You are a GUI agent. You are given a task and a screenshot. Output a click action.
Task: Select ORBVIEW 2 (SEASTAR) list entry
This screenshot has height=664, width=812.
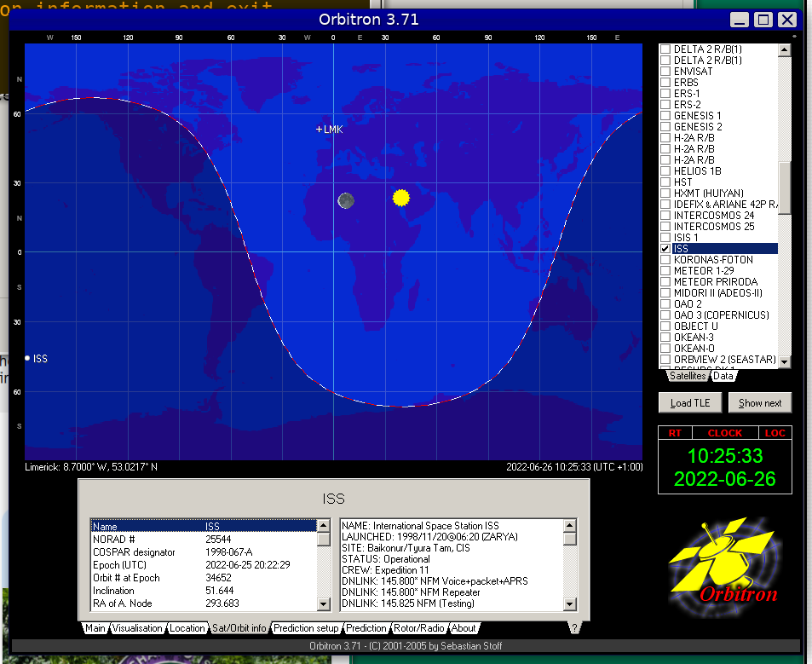[x=724, y=360]
